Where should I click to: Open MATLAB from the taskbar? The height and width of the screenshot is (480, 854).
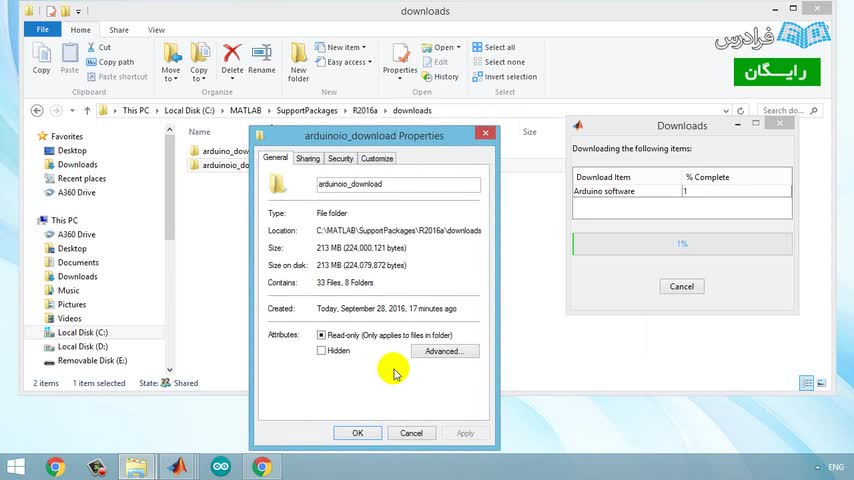click(x=177, y=467)
